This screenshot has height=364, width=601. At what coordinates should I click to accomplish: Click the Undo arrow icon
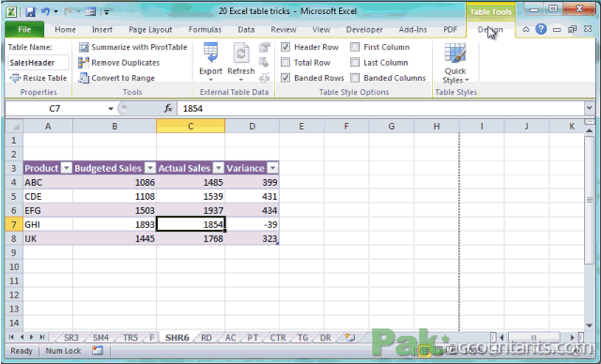[x=46, y=12]
